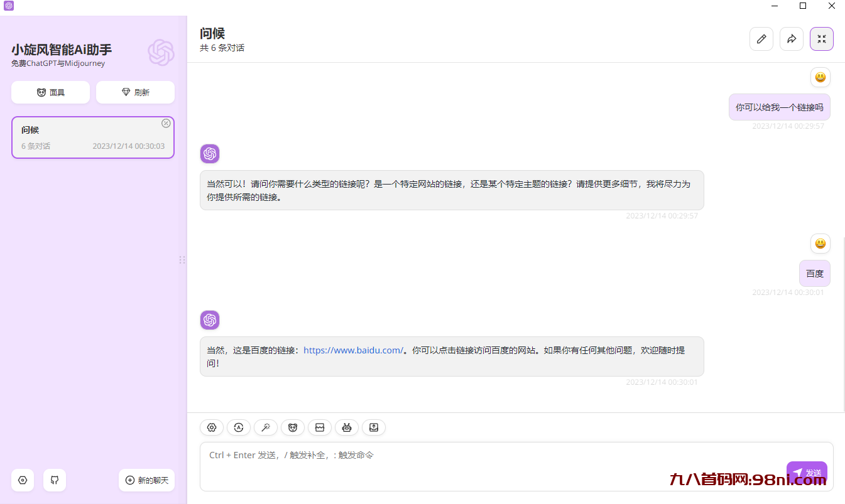Open the 面具 masks button
845x504 pixels.
[50, 92]
